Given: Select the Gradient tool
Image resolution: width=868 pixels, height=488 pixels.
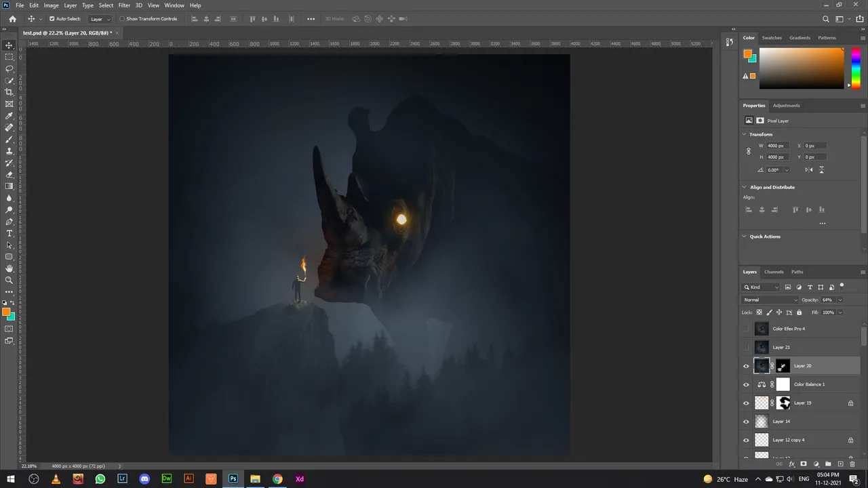Looking at the screenshot, I should click(x=9, y=186).
